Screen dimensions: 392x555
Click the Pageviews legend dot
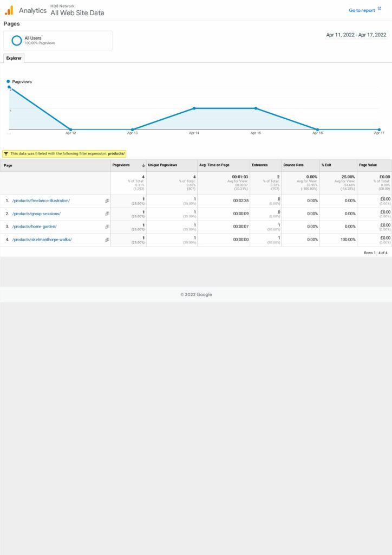point(9,81)
